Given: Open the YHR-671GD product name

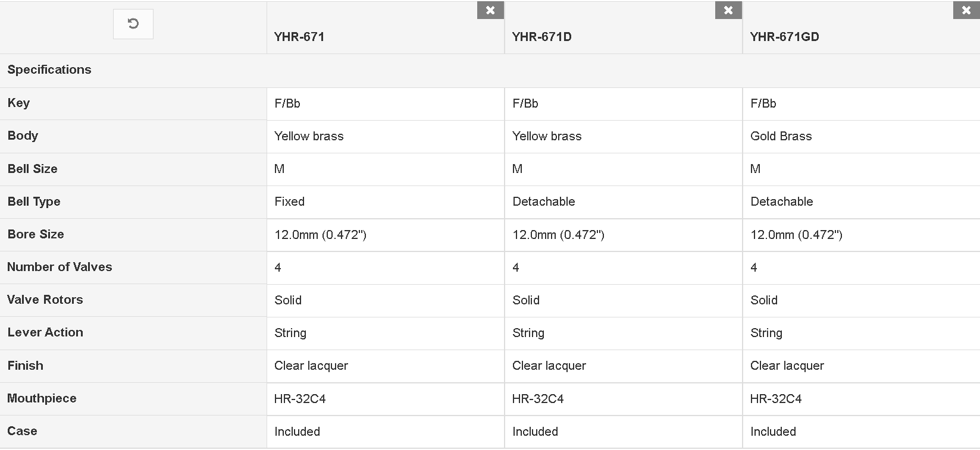Looking at the screenshot, I should [x=784, y=37].
